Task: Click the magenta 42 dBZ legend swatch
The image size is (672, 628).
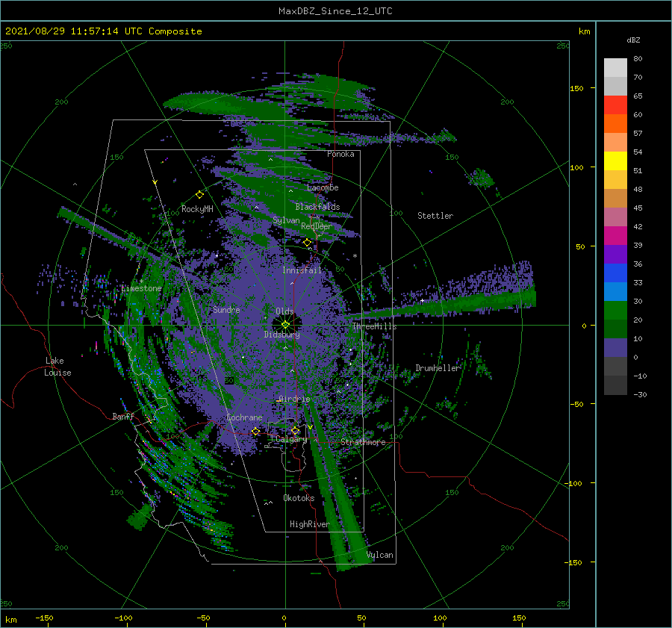Action: (615, 235)
